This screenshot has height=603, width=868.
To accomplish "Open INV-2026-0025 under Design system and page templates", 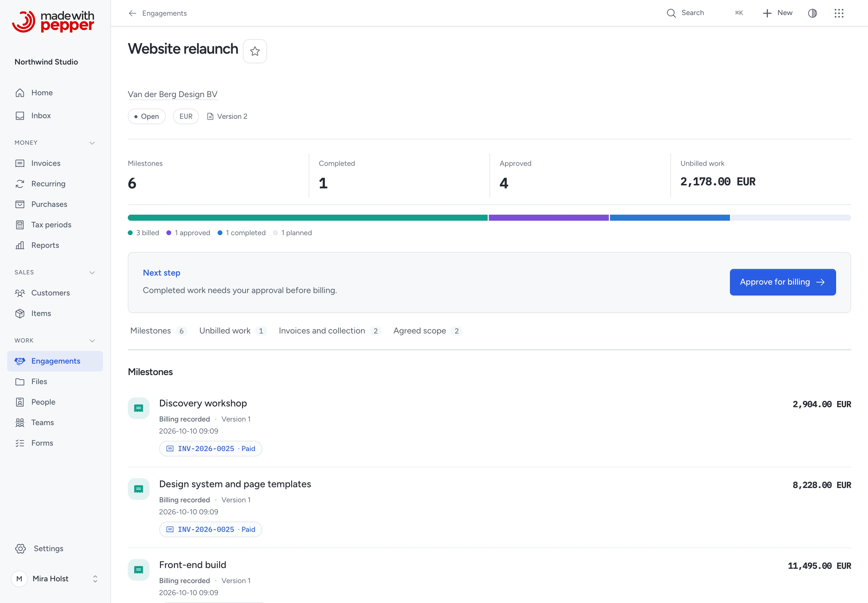I will [x=210, y=530].
